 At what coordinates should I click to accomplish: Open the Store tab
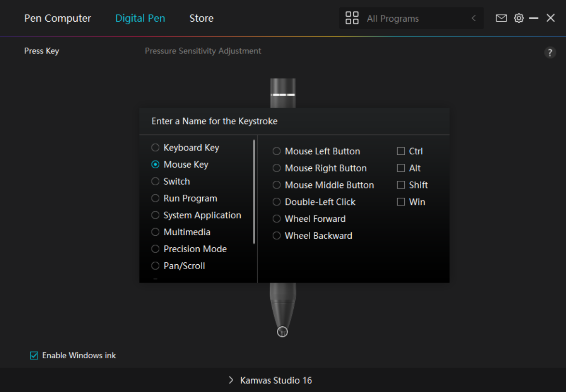[x=201, y=18]
